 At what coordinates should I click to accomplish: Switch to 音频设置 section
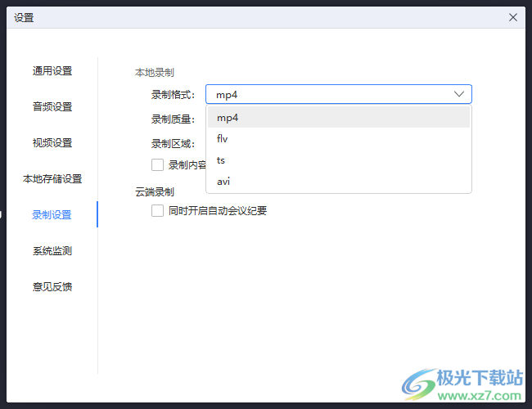[52, 107]
